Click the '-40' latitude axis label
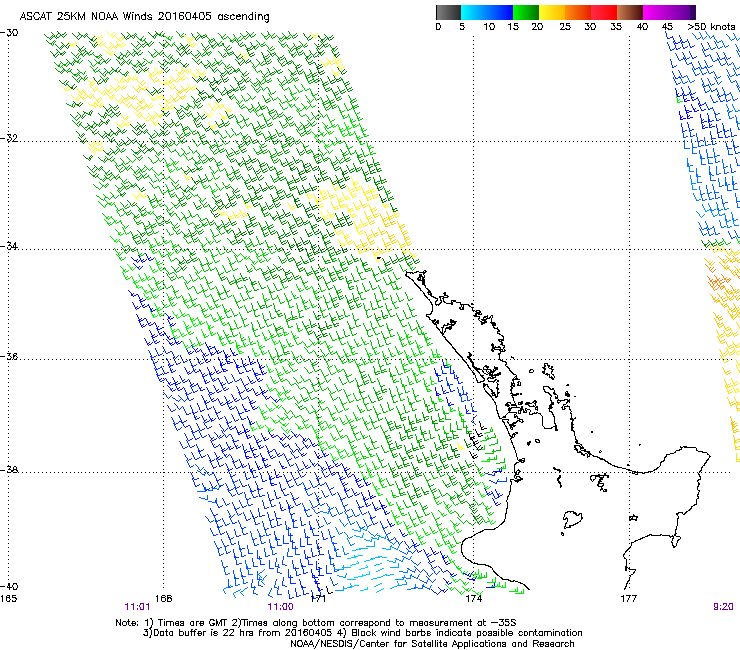 click(x=9, y=587)
